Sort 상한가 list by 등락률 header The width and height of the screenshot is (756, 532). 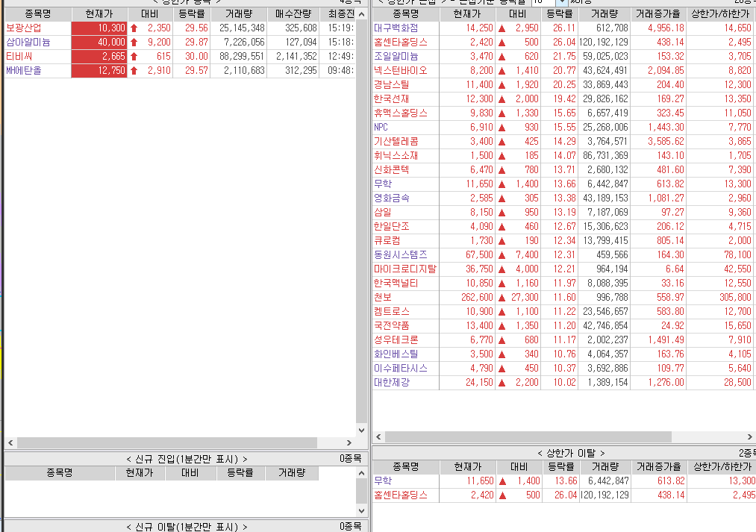point(191,14)
